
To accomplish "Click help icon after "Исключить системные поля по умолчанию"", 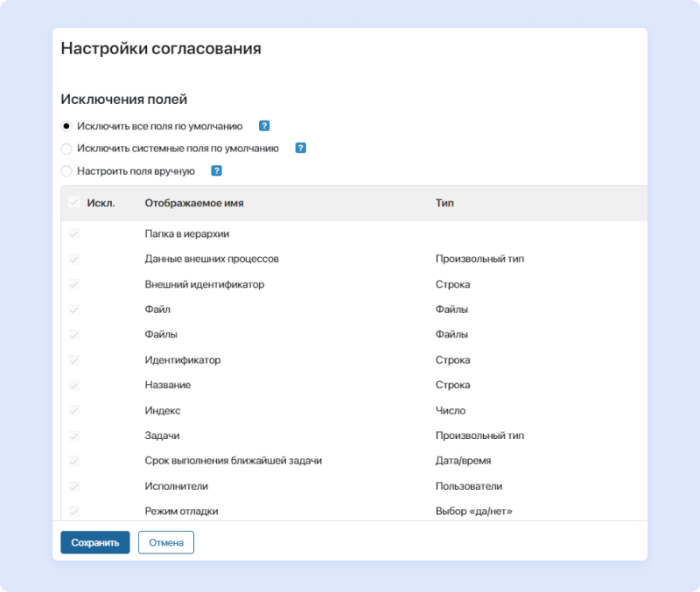I will point(300,148).
